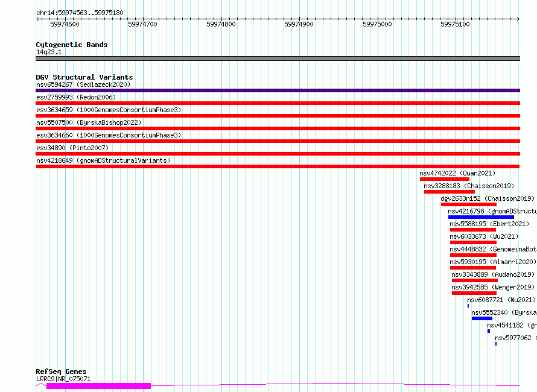Open the esv2759993 (Redon2006) variant label
Screen dimensions: 537x392
[x=76, y=97]
